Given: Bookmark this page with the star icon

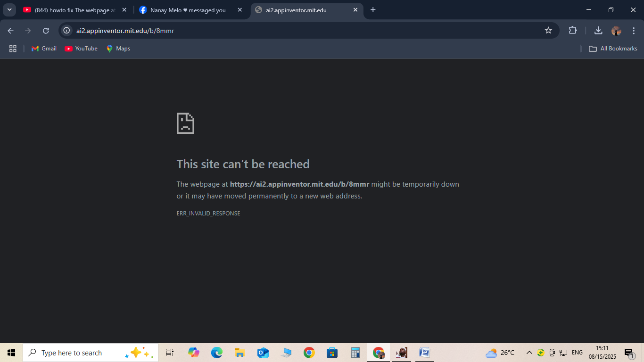Looking at the screenshot, I should pos(548,31).
